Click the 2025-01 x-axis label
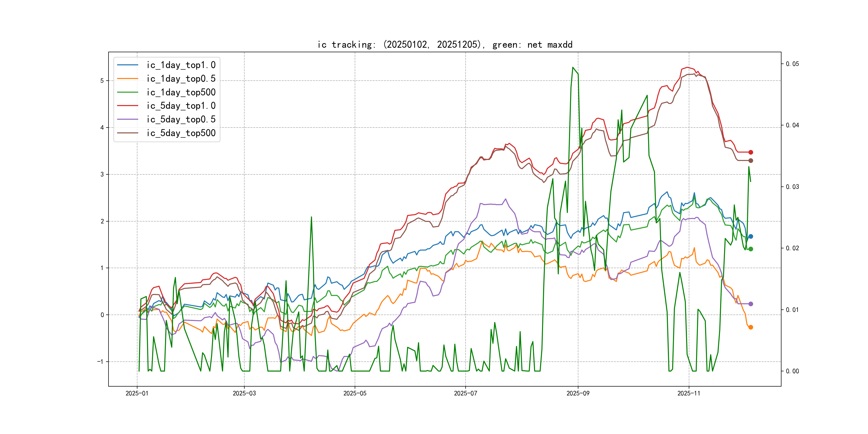 137,393
